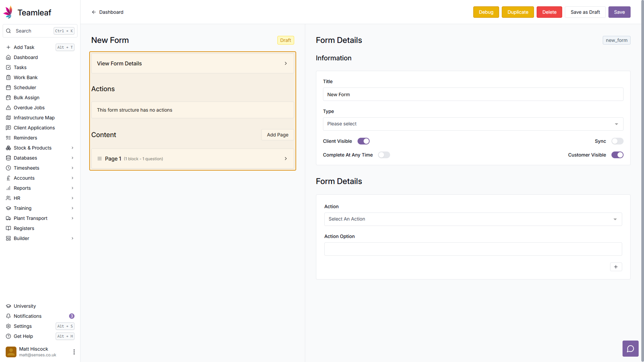Click the Infrastructure Map icon
Screen dimensions: 644x362
[x=8, y=118]
